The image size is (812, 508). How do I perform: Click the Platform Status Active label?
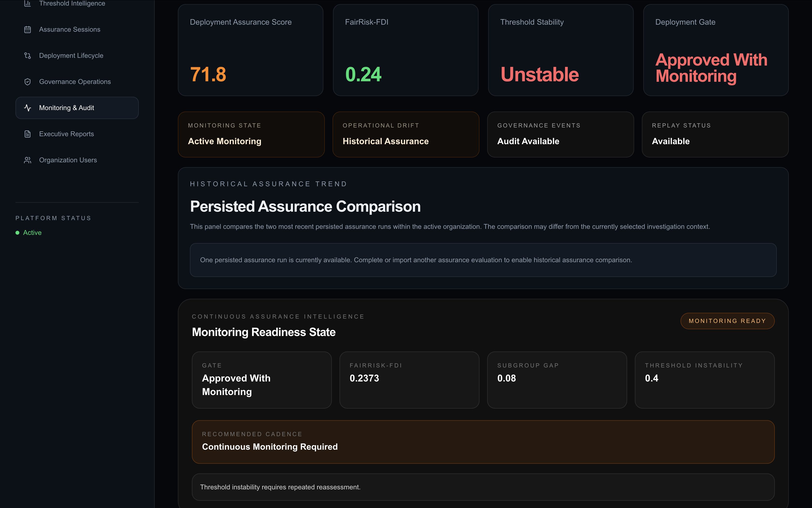click(x=32, y=232)
